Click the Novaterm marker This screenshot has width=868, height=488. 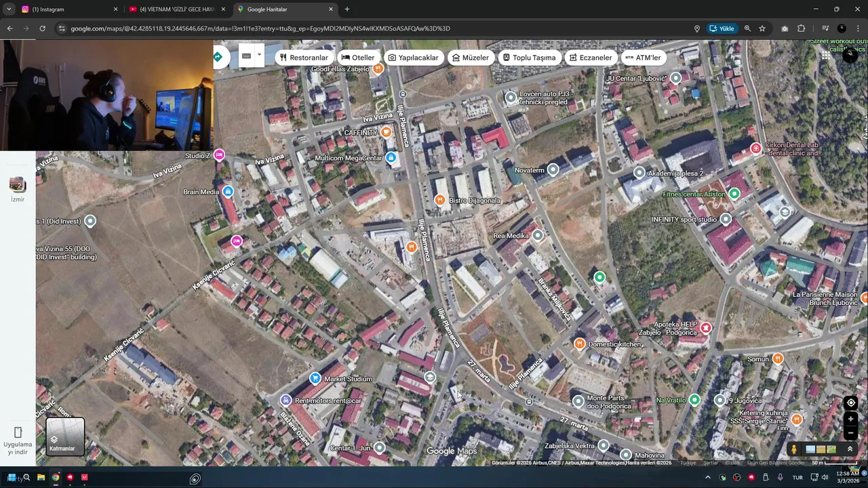click(x=553, y=170)
